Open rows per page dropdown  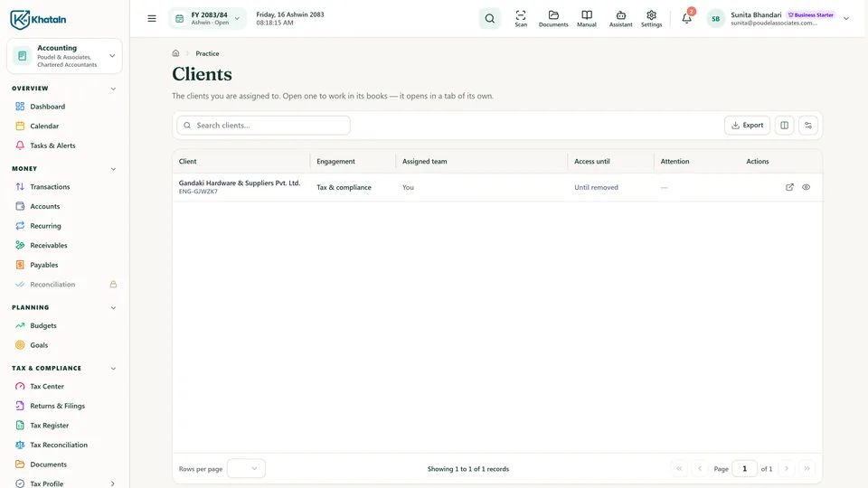[246, 469]
